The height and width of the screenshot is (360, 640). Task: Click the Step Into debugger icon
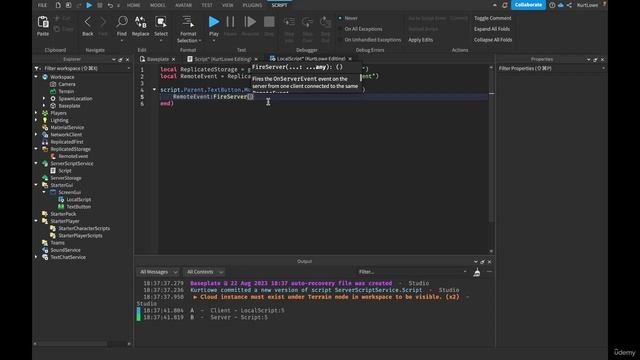pyautogui.click(x=289, y=22)
